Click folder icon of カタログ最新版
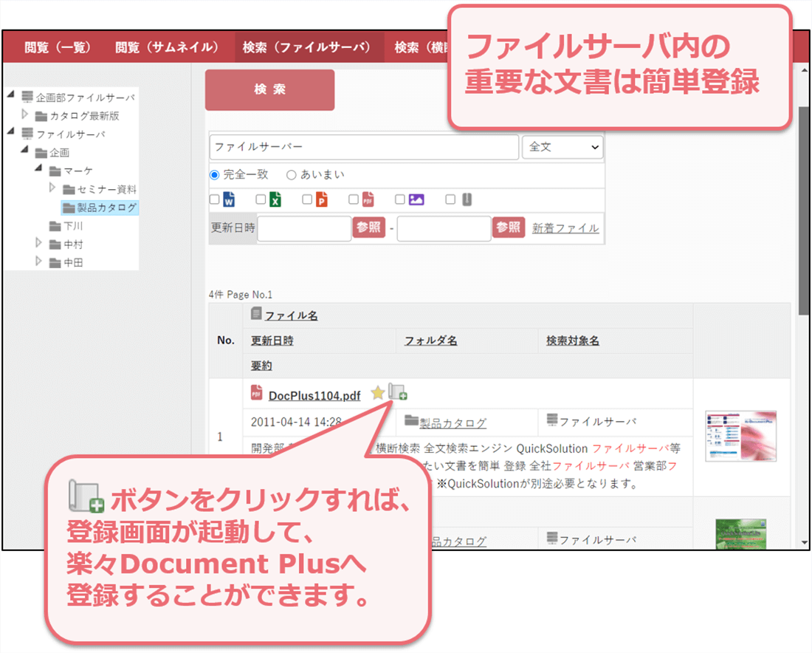The height and width of the screenshot is (653, 812). click(41, 115)
